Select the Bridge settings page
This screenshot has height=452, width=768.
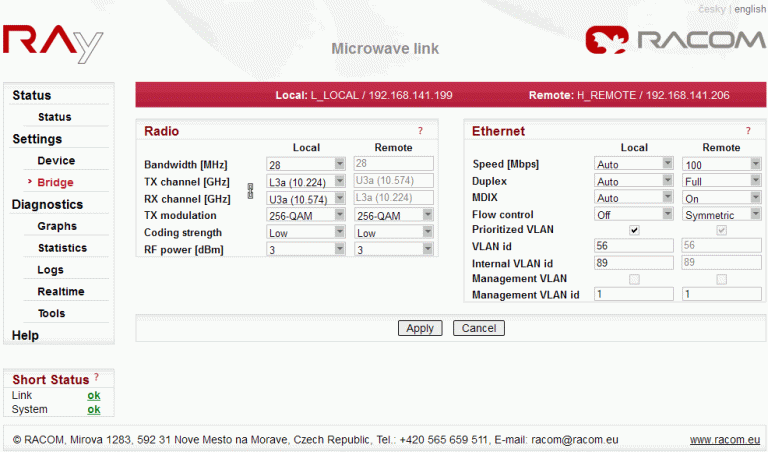(x=55, y=182)
